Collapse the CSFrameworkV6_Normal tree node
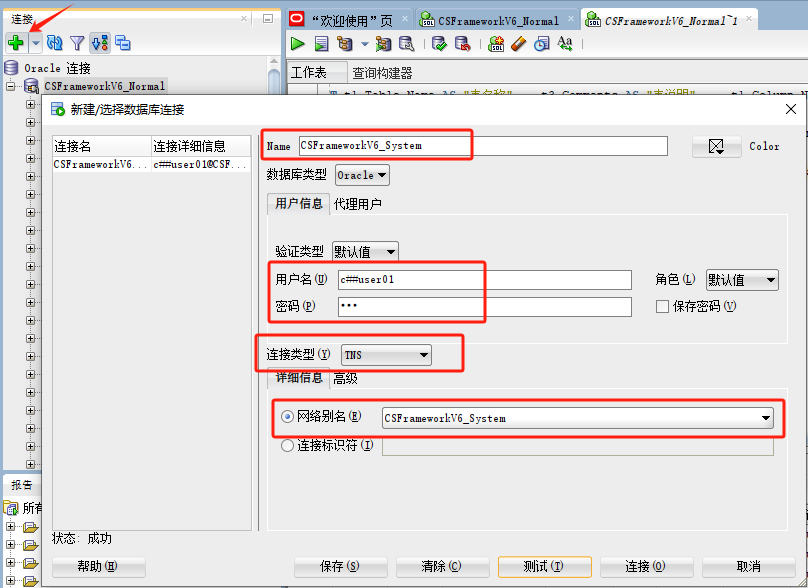 pos(10,86)
